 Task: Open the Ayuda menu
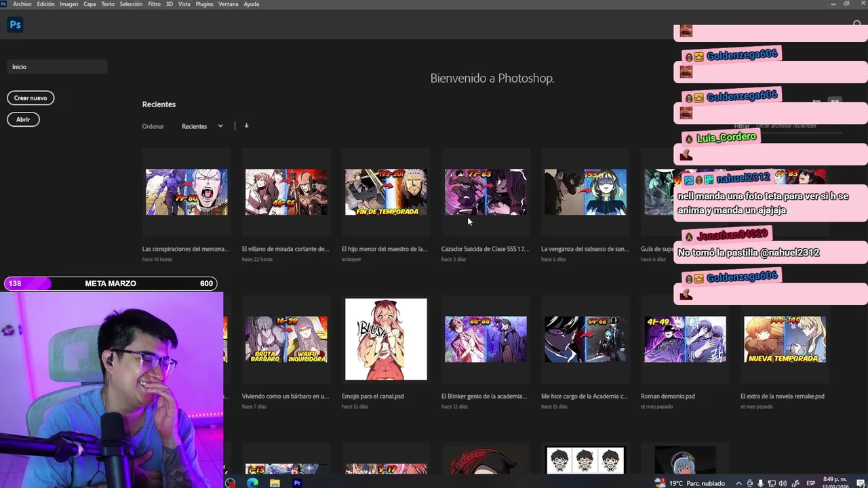(251, 4)
